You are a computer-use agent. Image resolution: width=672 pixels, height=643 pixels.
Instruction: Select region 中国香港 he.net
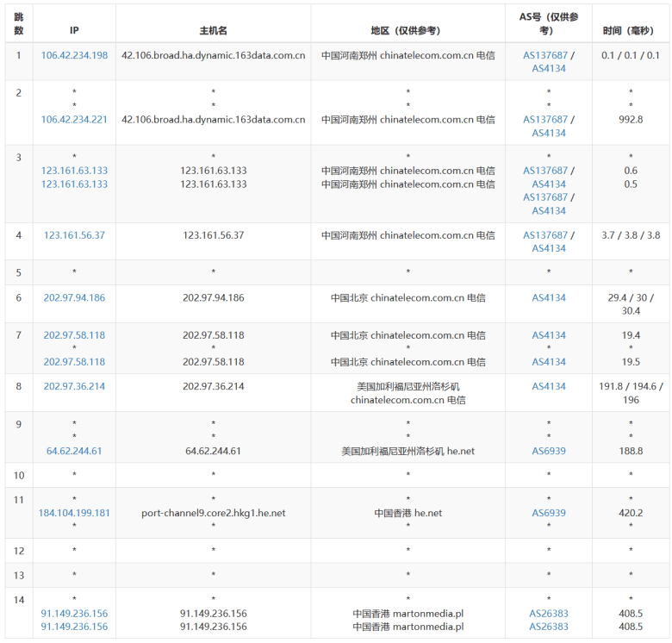pos(408,513)
